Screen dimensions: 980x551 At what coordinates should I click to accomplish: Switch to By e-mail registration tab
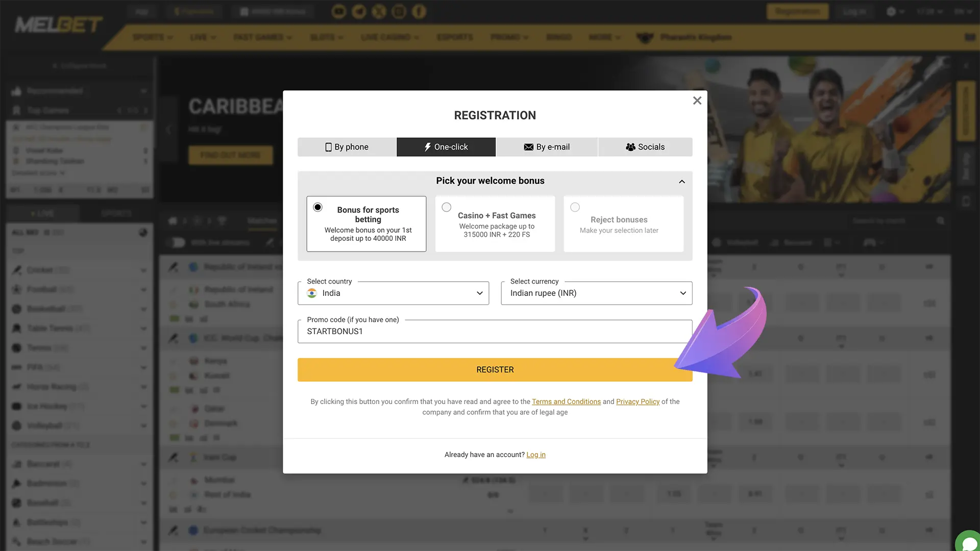[x=547, y=146]
